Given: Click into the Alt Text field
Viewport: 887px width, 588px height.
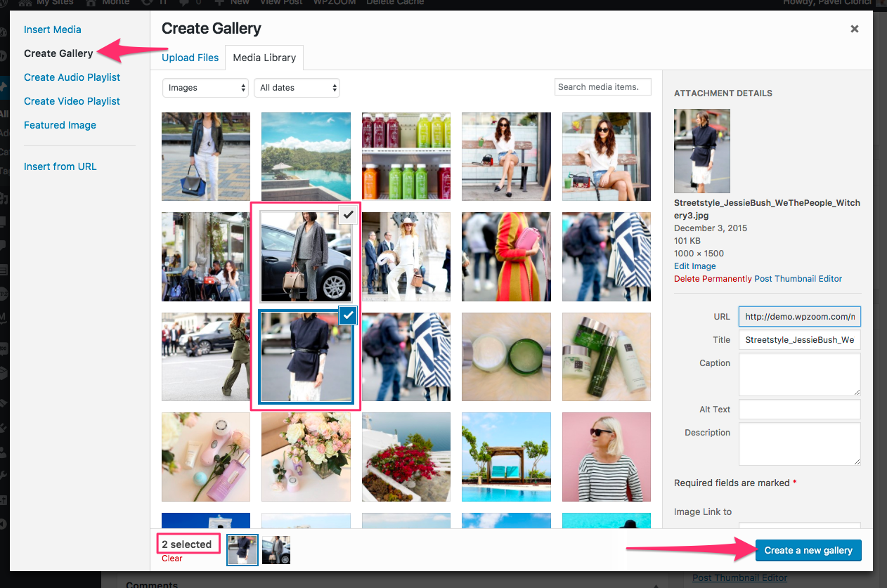Looking at the screenshot, I should 799,410.
